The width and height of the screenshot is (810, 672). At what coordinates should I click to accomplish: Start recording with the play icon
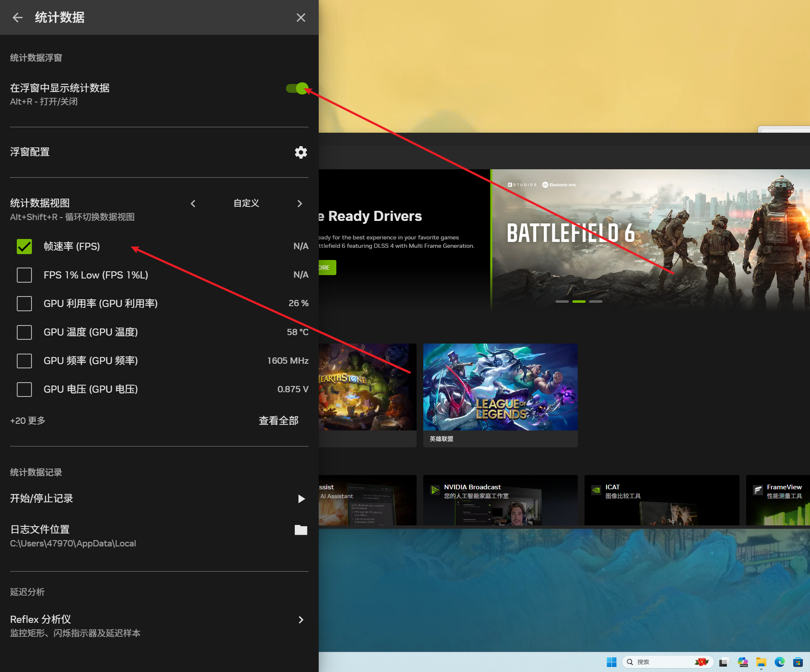(301, 499)
